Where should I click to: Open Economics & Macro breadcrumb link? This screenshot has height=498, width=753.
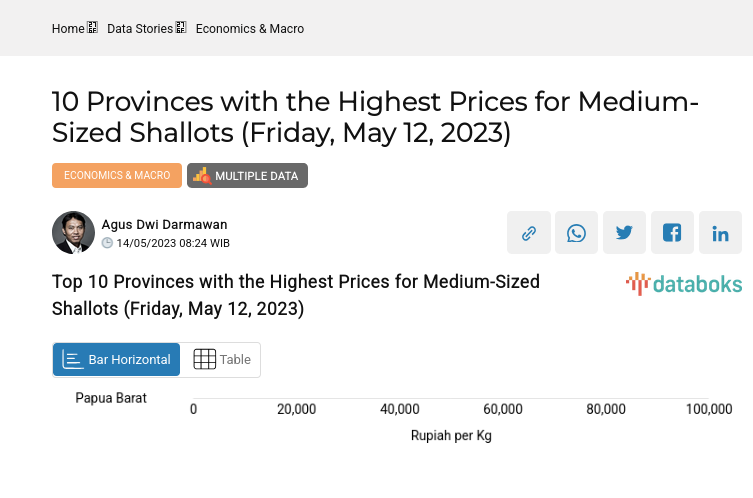pyautogui.click(x=249, y=29)
